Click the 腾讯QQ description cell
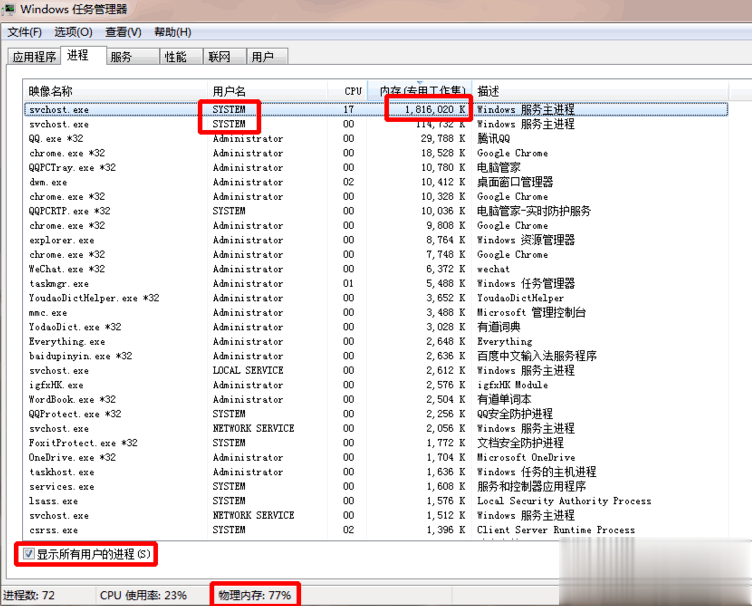The width and height of the screenshot is (752, 606). pos(494,139)
